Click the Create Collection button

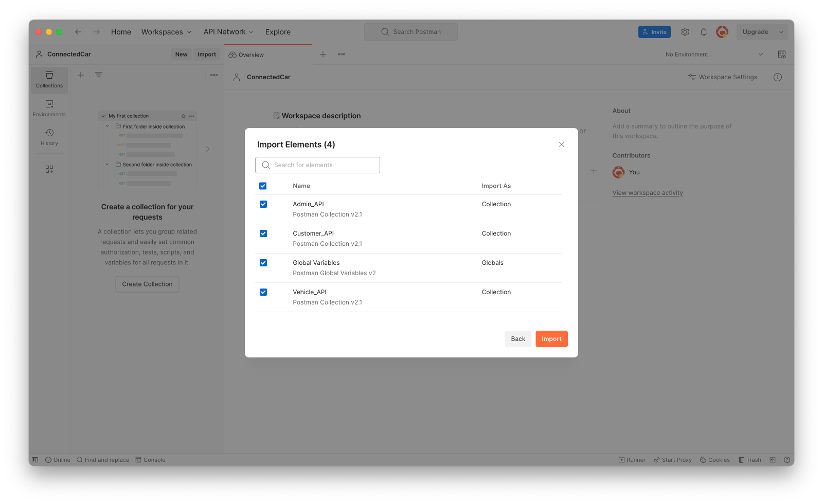[147, 284]
